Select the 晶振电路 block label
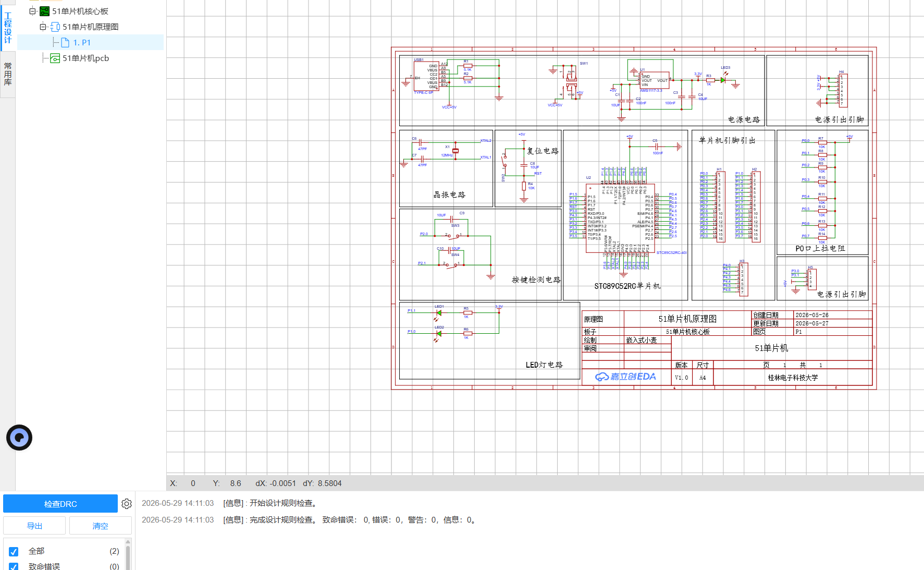The image size is (924, 570). (449, 195)
